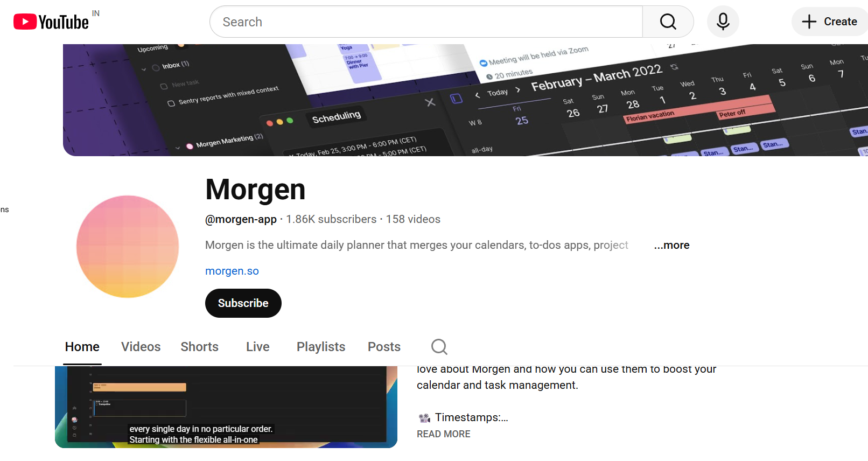Start voice search with microphone icon

point(723,22)
